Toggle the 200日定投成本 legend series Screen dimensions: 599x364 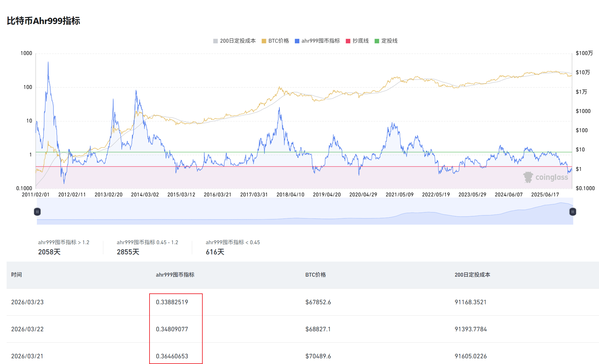237,41
